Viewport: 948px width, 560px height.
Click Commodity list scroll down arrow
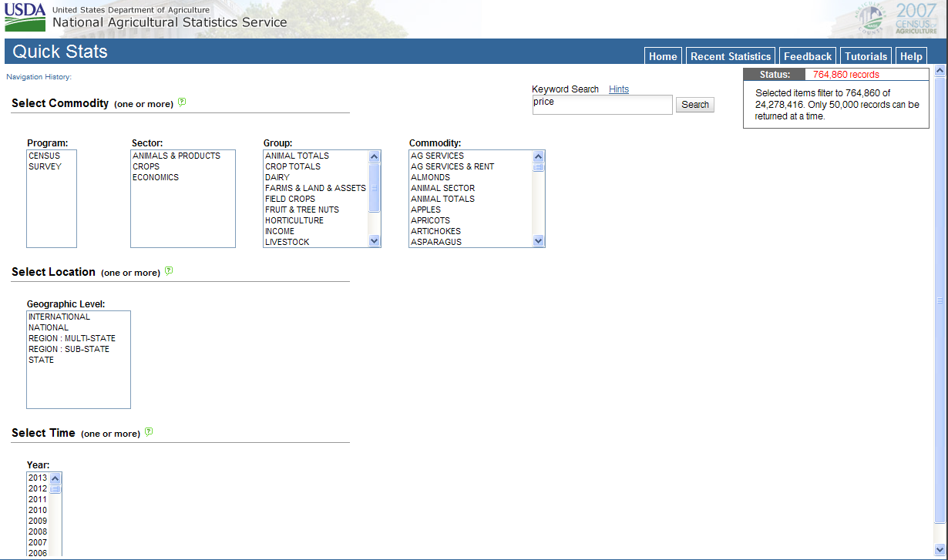click(x=539, y=241)
